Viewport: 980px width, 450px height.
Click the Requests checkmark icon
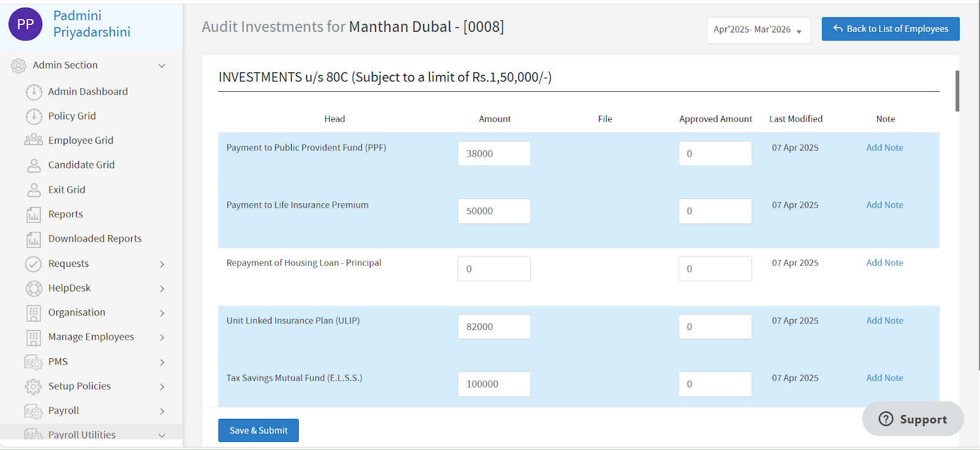tap(34, 264)
